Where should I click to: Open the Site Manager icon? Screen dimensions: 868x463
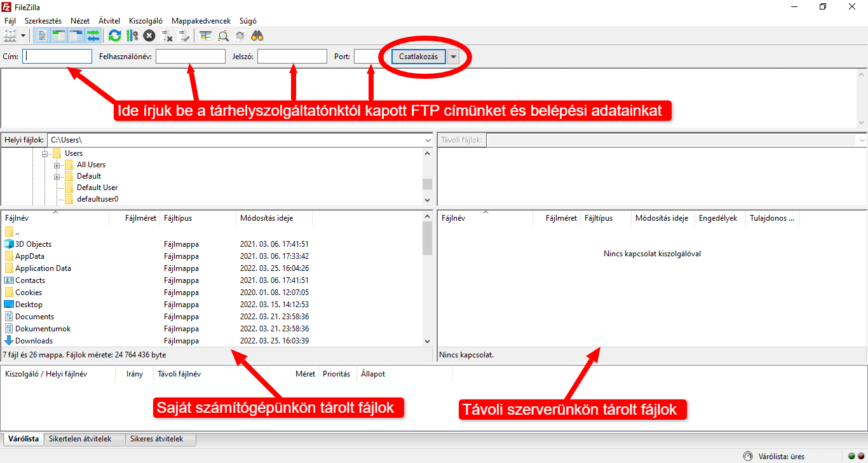pos(10,36)
